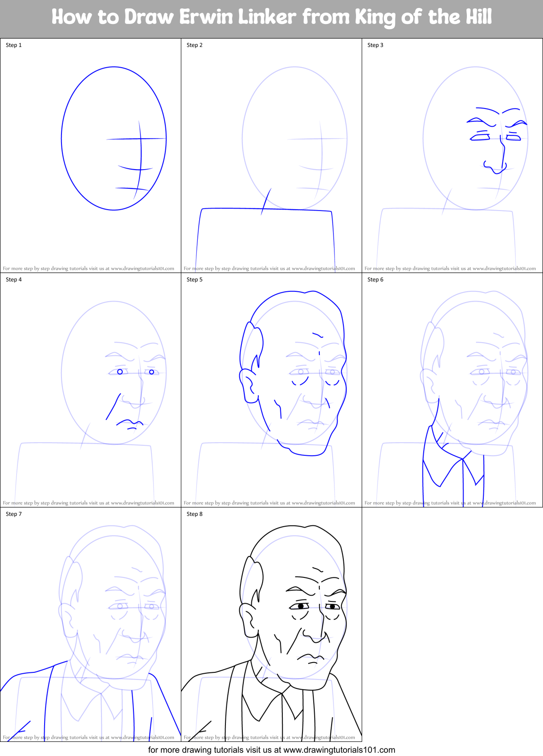Click the title 'How to Draw Erwin Linker from King of the Hill'
The height and width of the screenshot is (756, 543).
tap(271, 17)
